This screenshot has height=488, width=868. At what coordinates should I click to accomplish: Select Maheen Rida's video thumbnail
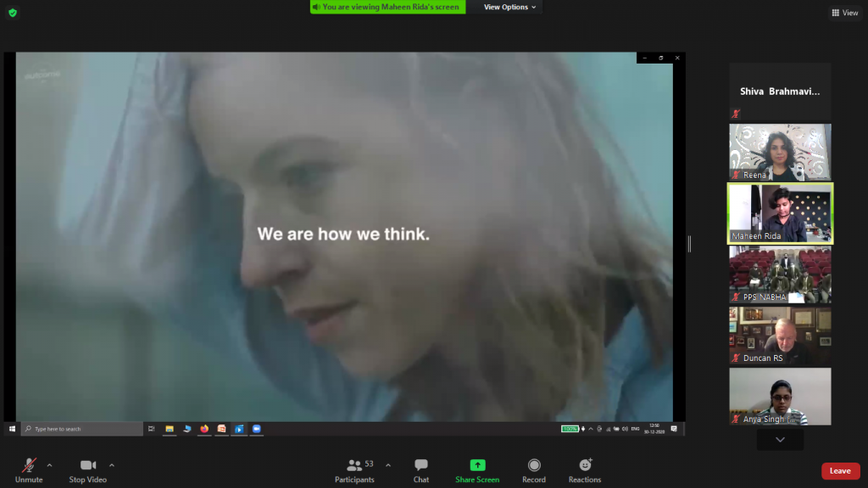click(780, 213)
